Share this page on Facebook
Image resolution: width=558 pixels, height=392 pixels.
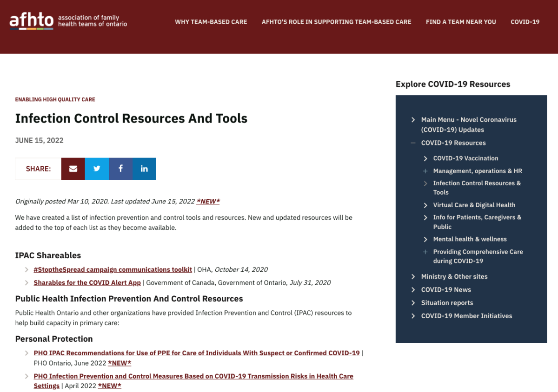(120, 169)
